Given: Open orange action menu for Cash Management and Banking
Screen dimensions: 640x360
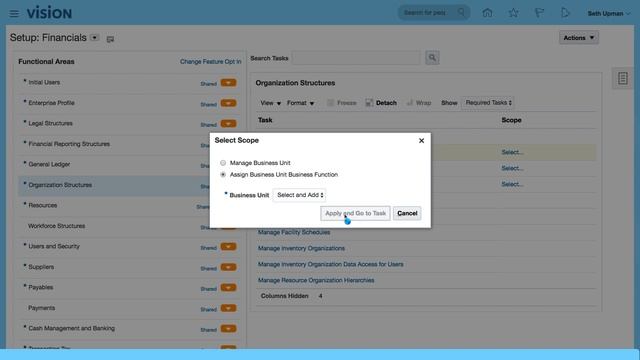Looking at the screenshot, I should pos(229,329).
